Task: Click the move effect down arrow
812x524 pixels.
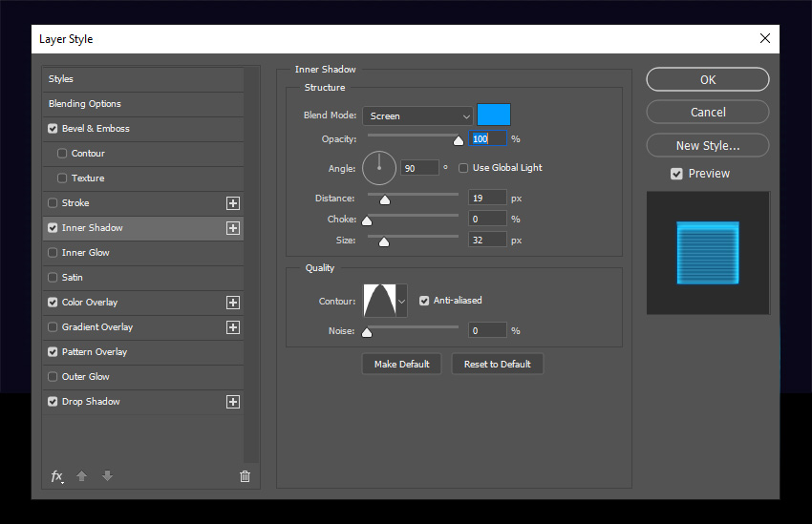Action: tap(107, 476)
